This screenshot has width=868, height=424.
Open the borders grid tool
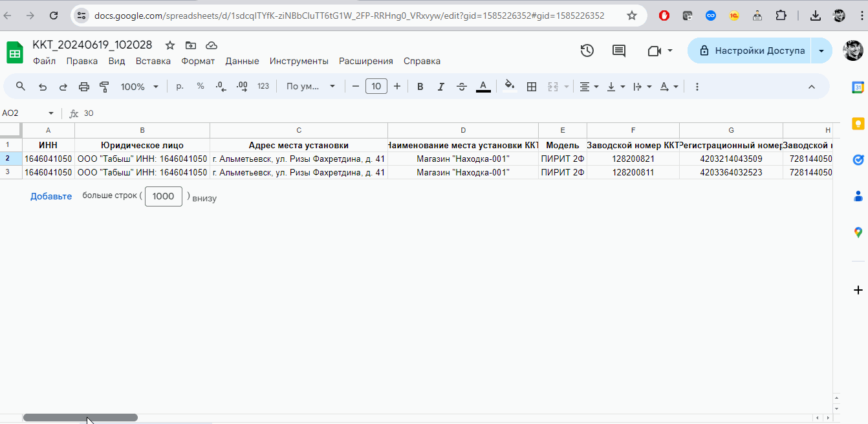(532, 87)
